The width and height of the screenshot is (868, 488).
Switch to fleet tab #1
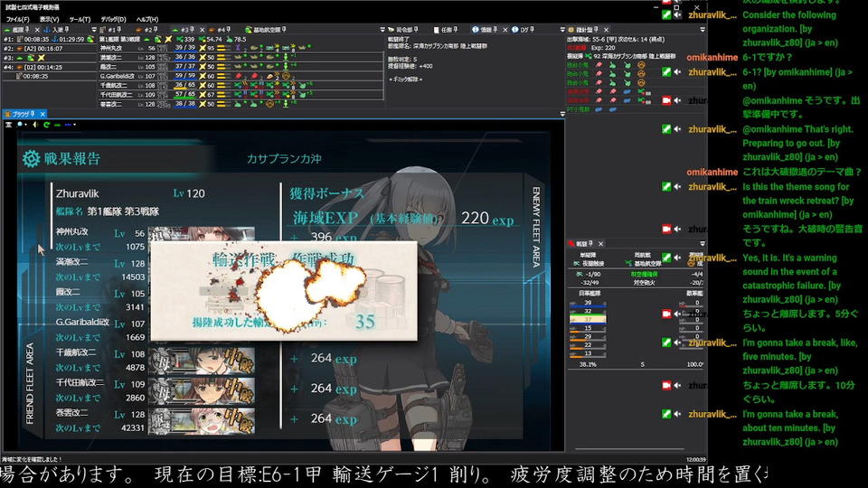click(x=112, y=30)
